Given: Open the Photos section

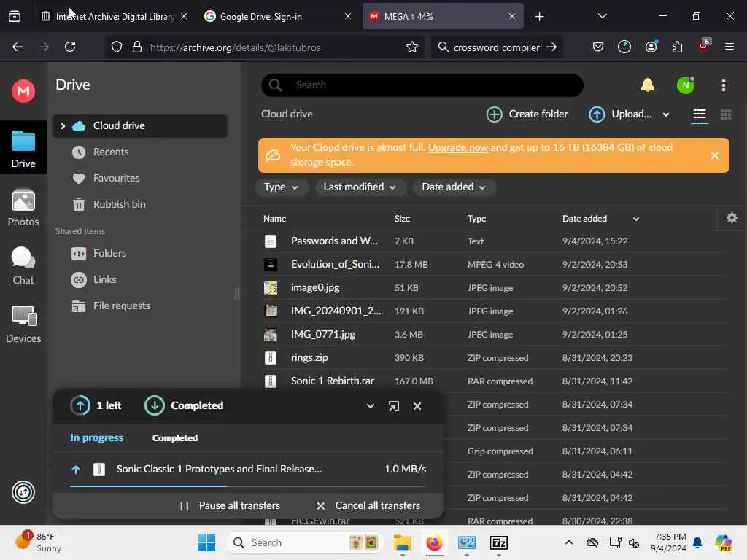Looking at the screenshot, I should [x=23, y=208].
